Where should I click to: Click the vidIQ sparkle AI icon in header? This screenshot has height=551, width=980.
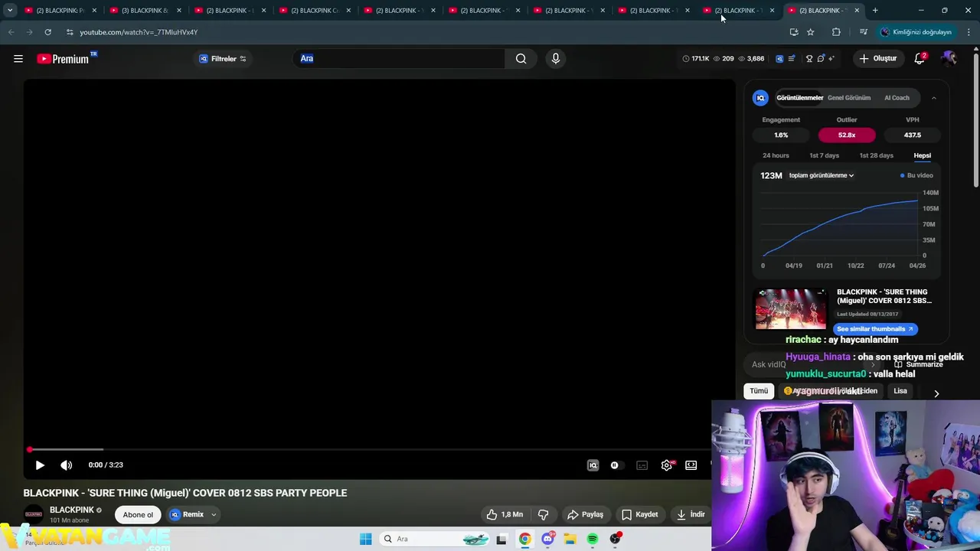pos(831,59)
